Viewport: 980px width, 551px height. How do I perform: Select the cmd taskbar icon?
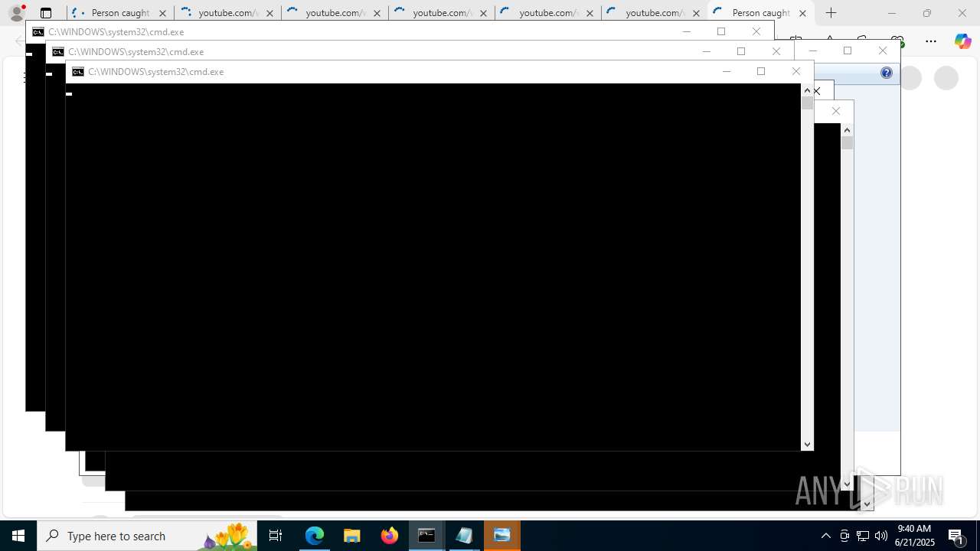click(x=427, y=536)
